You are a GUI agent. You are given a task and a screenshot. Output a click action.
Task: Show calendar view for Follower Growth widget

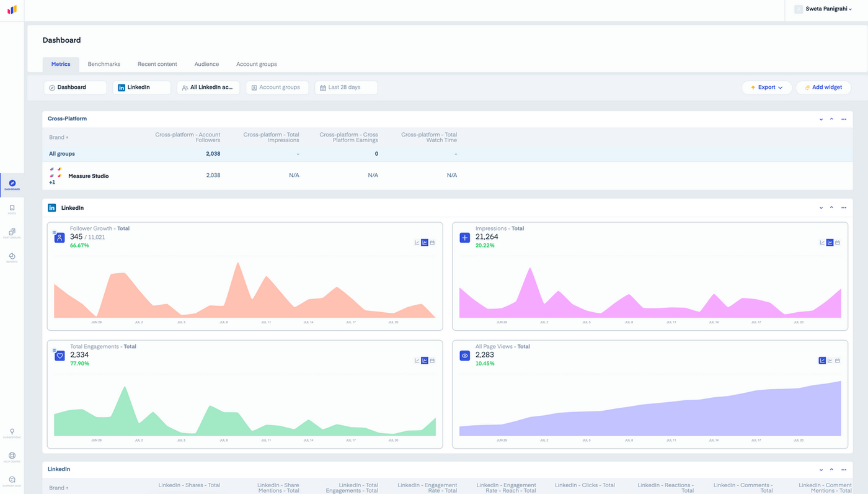click(x=432, y=243)
